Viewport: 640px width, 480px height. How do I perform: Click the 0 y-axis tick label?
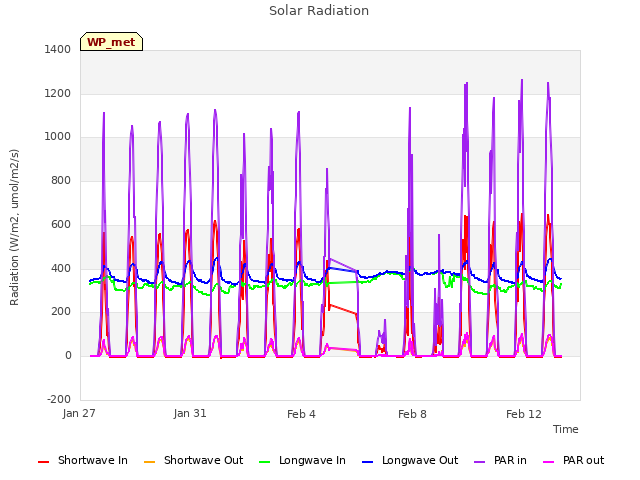pos(68,356)
